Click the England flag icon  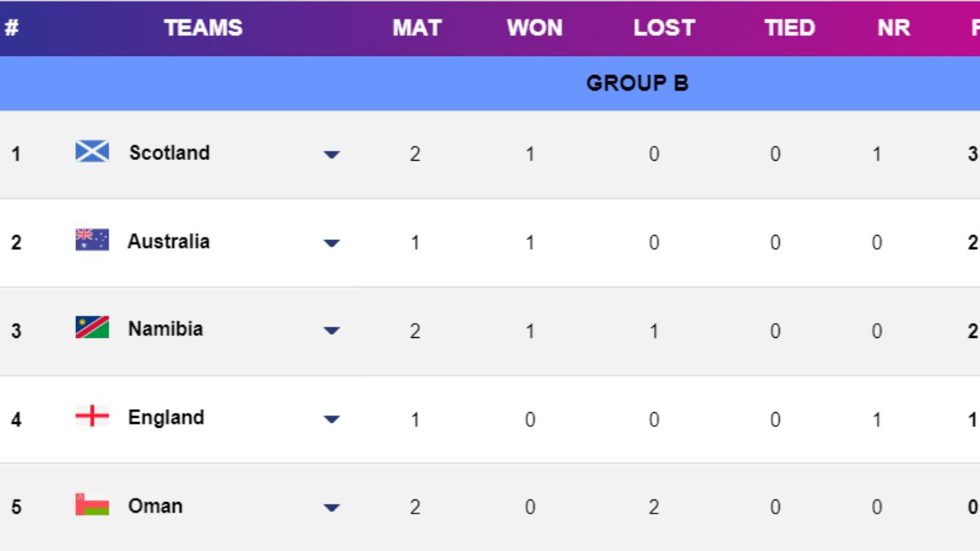point(92,417)
